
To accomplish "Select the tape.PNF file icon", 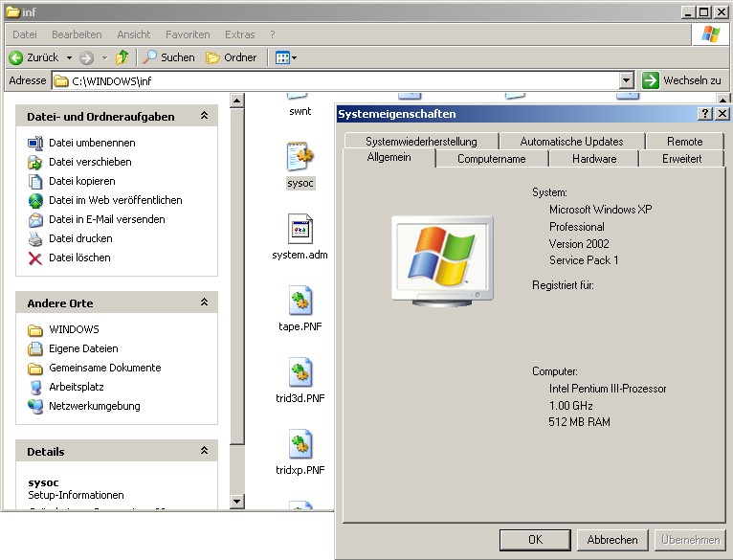I will 300,301.
